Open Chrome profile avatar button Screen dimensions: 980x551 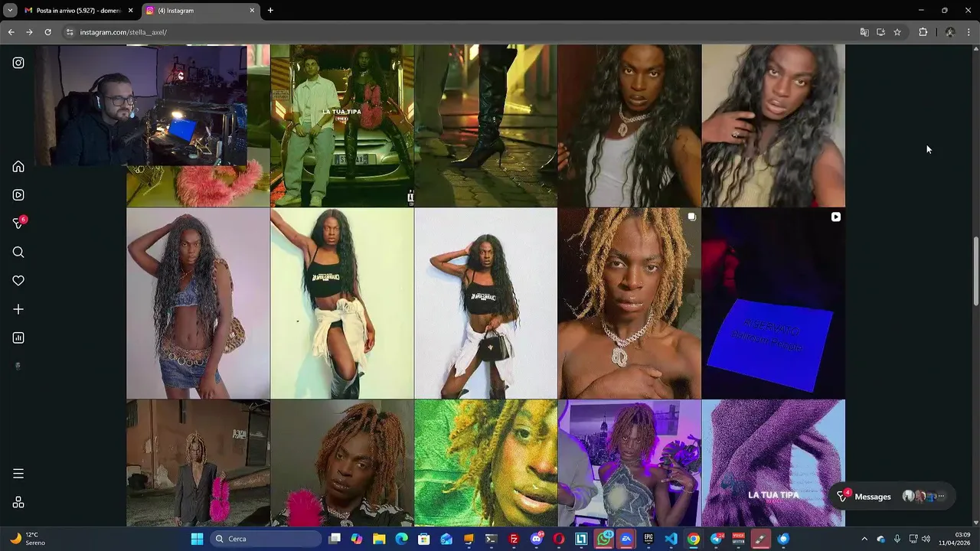point(950,32)
